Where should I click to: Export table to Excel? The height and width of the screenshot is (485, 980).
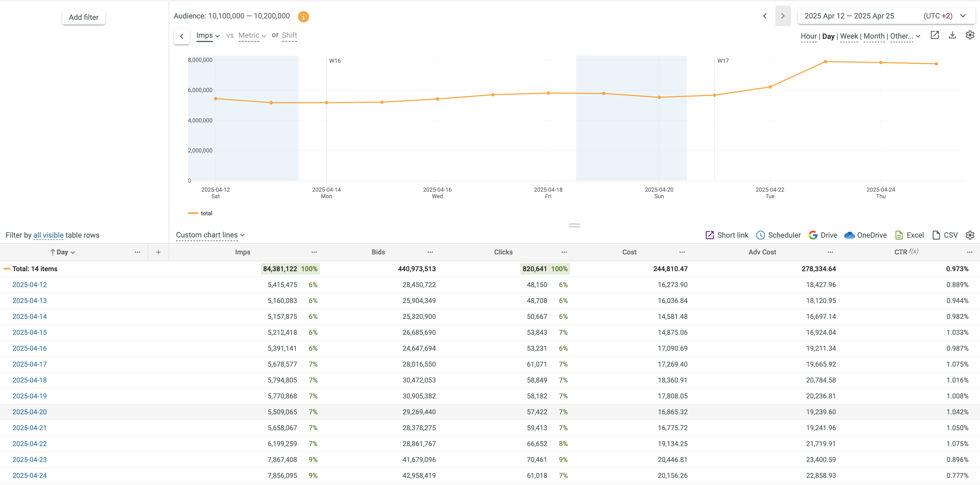(909, 235)
